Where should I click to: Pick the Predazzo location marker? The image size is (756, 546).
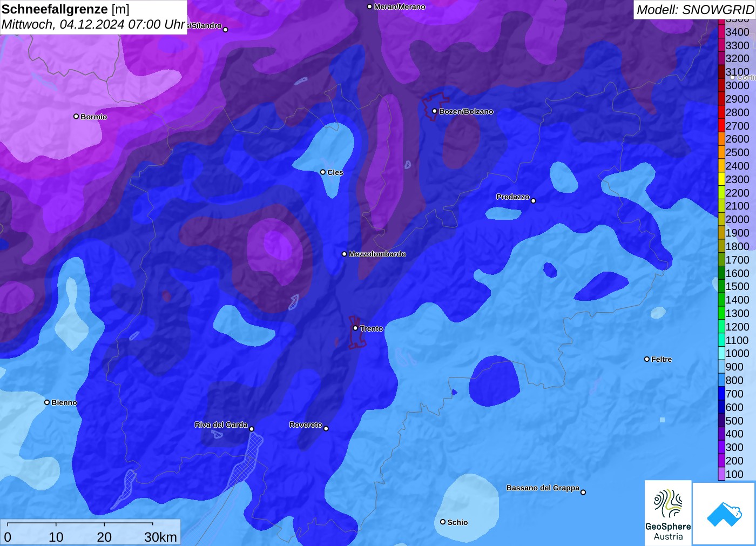pos(534,201)
